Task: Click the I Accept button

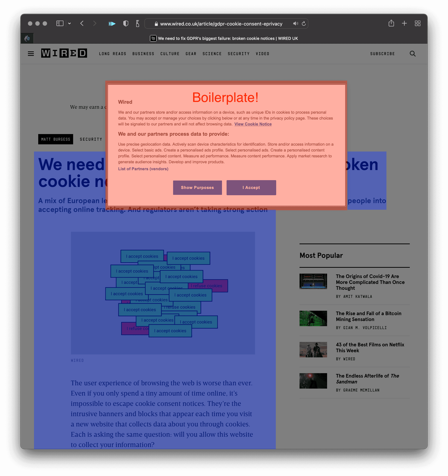Action: tap(251, 187)
